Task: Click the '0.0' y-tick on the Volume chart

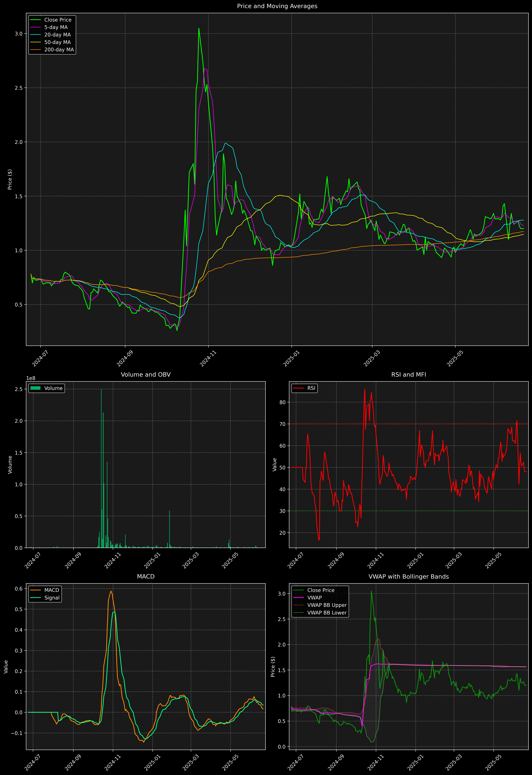Action: tap(19, 548)
